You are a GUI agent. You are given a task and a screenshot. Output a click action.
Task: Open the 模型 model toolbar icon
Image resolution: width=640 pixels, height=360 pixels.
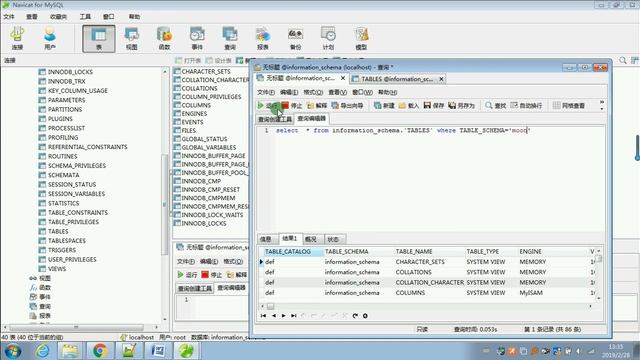361,38
